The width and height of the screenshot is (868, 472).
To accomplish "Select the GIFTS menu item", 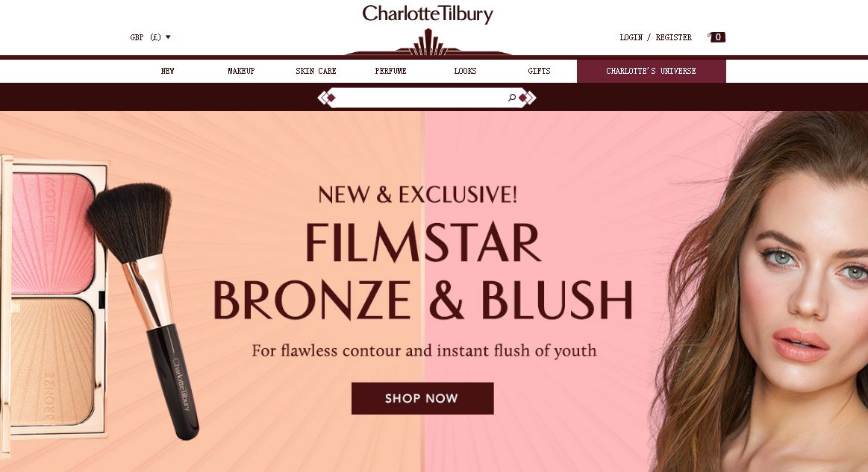I will [539, 71].
